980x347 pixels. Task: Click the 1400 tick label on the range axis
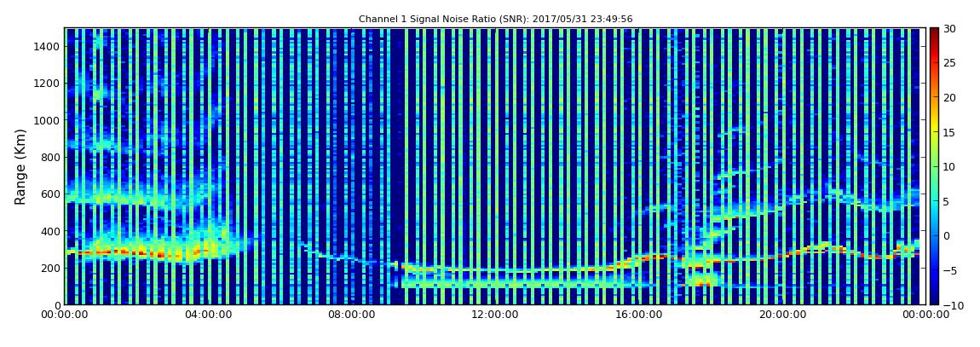(x=47, y=46)
